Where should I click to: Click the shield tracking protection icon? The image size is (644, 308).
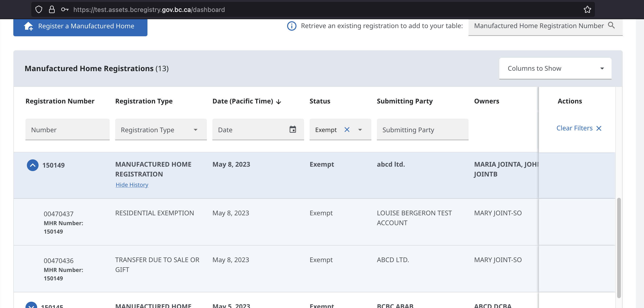[x=39, y=10]
